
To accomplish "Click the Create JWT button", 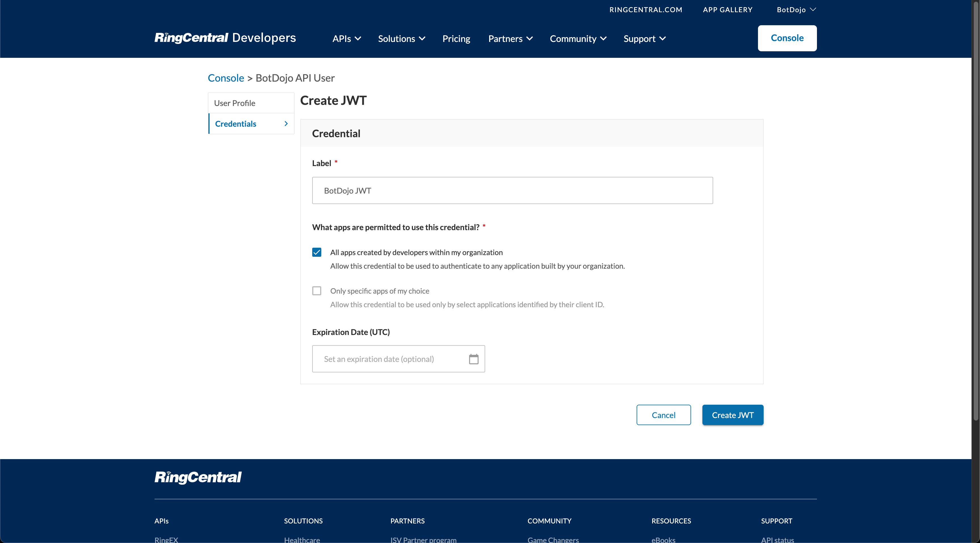I will pyautogui.click(x=732, y=414).
